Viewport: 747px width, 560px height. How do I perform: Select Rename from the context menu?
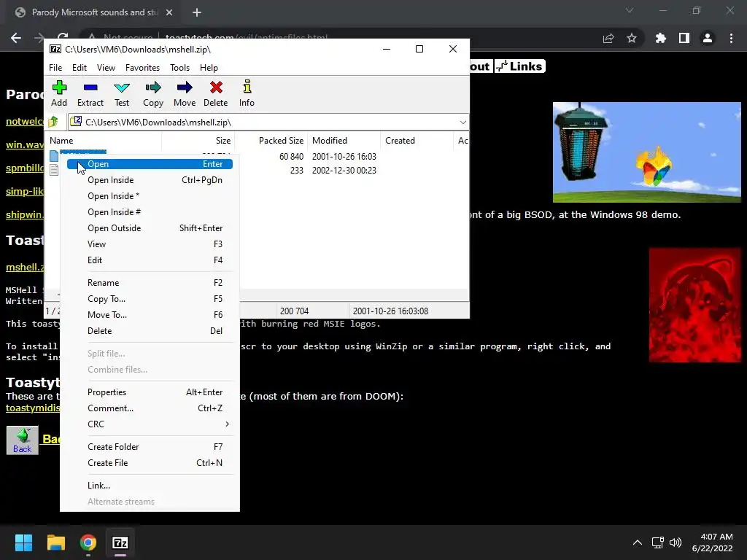150,283
